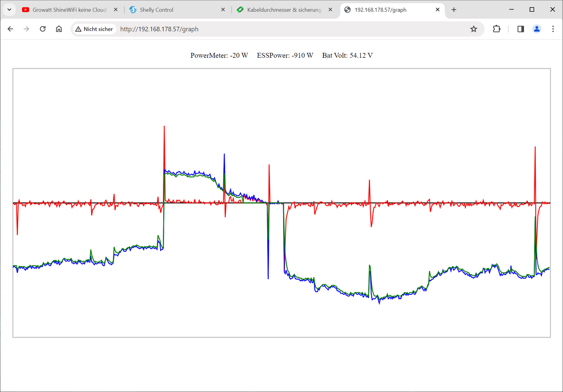Screen dimensions: 563x392
Task: Close the 192.168.178.57/graph tab
Action: (437, 10)
